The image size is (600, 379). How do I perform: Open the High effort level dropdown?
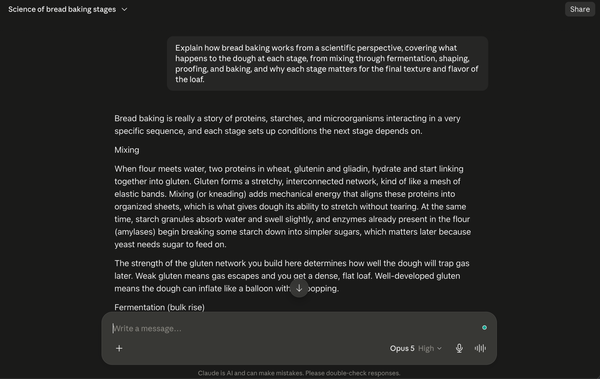[430, 348]
